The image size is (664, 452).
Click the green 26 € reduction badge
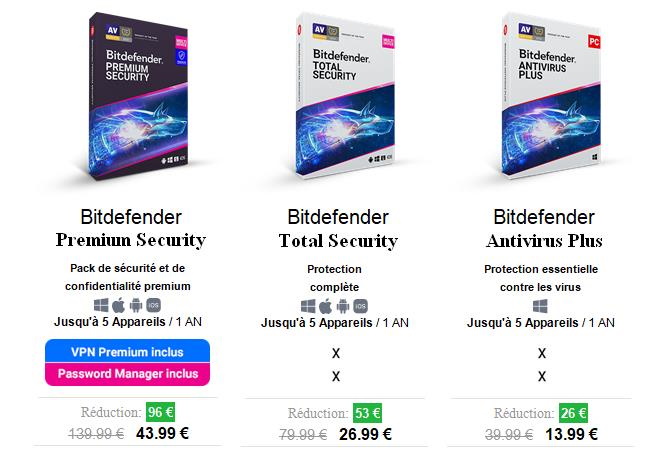click(x=573, y=413)
